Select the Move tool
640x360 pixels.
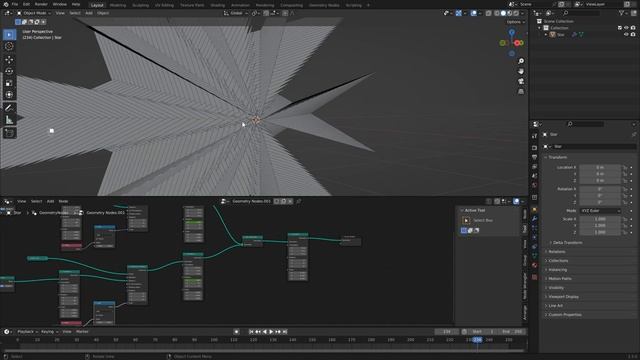tap(9, 60)
